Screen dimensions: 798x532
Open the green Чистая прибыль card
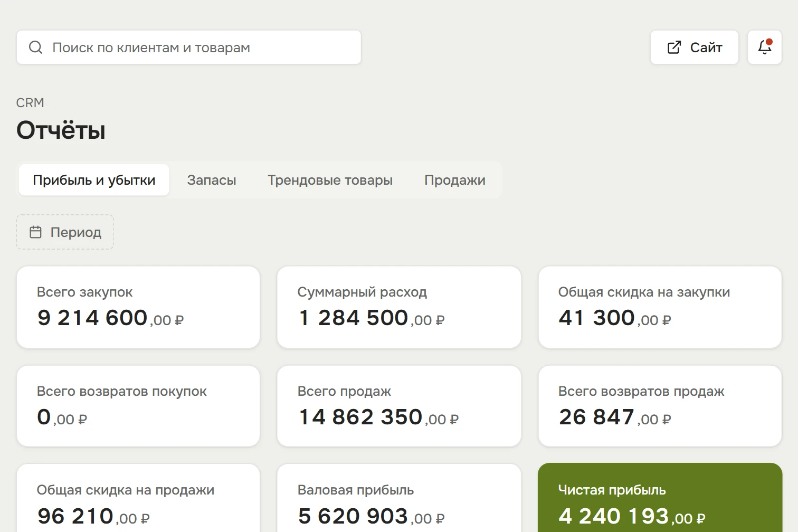point(660,498)
